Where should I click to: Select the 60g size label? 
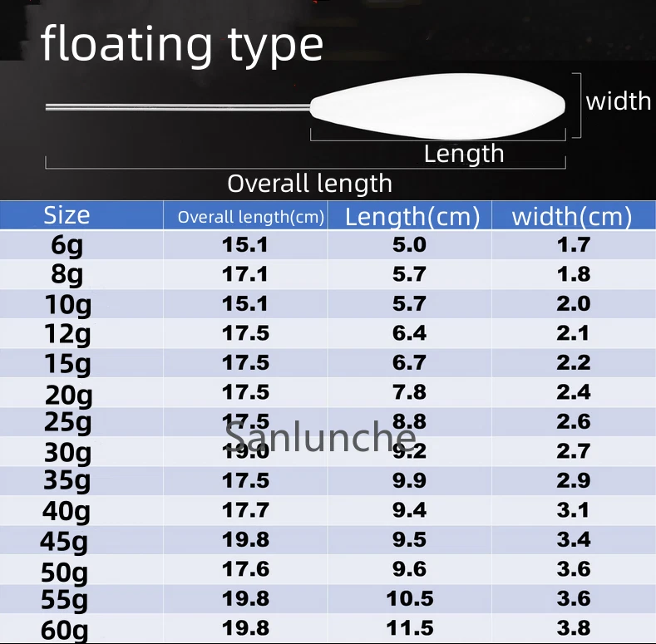(x=65, y=629)
